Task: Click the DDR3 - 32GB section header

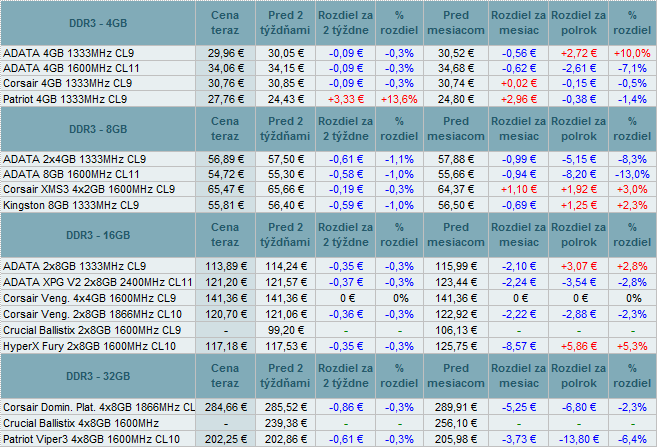Action: pos(98,376)
